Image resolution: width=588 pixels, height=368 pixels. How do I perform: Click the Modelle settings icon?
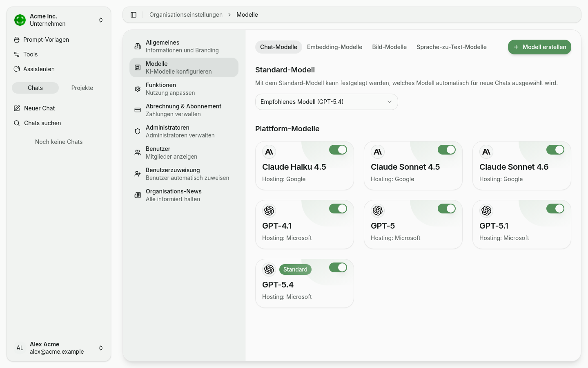tap(138, 67)
